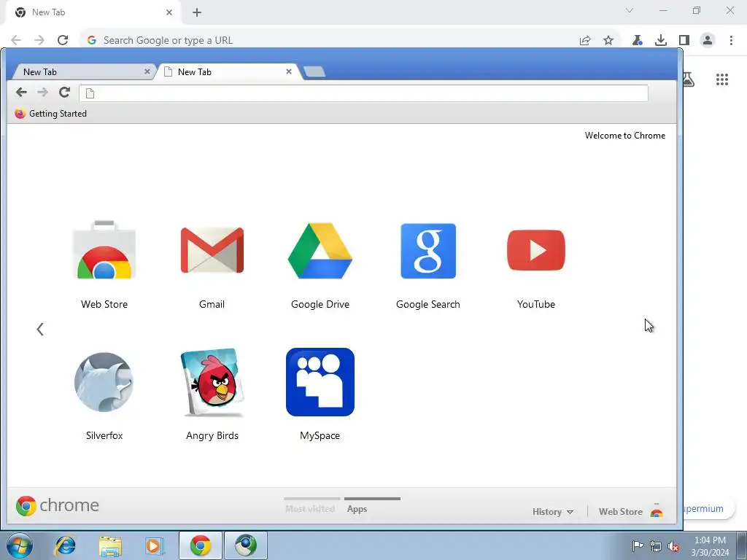This screenshot has height=560, width=747.
Task: Open the tab search chevron
Action: [630, 10]
